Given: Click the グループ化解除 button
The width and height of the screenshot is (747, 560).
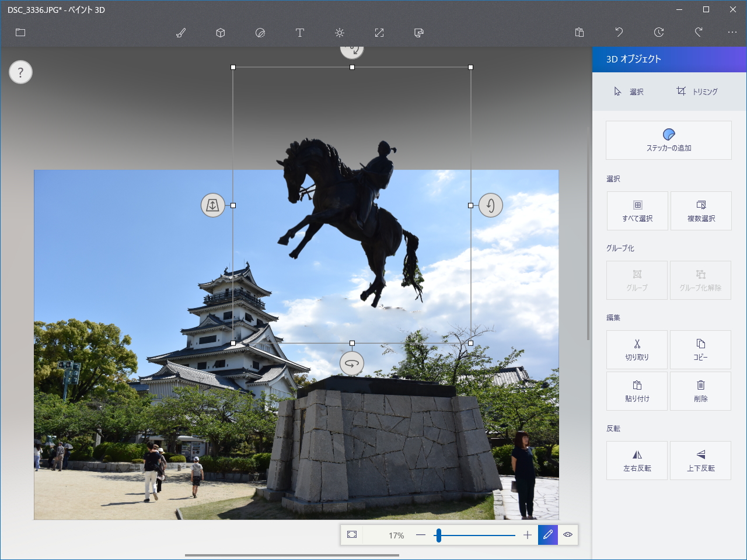Looking at the screenshot, I should pos(701,280).
